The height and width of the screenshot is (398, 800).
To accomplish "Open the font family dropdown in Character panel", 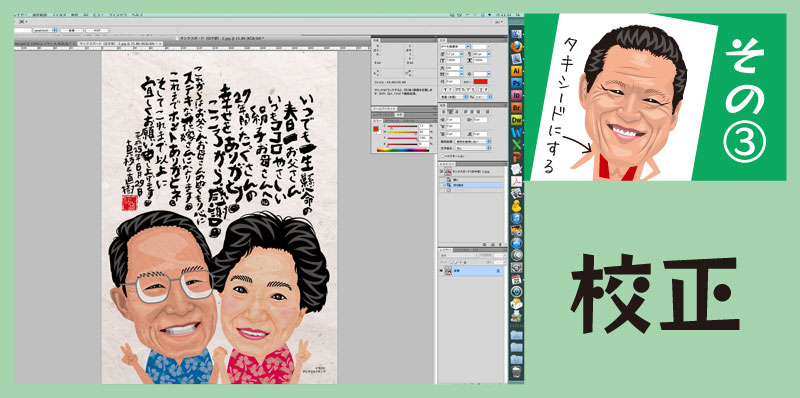I will pyautogui.click(x=467, y=46).
